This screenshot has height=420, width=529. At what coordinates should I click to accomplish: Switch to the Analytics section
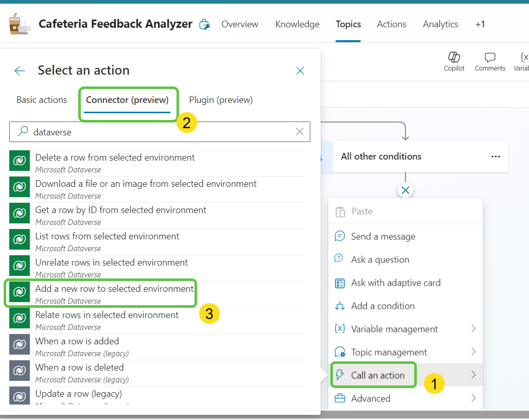[440, 24]
